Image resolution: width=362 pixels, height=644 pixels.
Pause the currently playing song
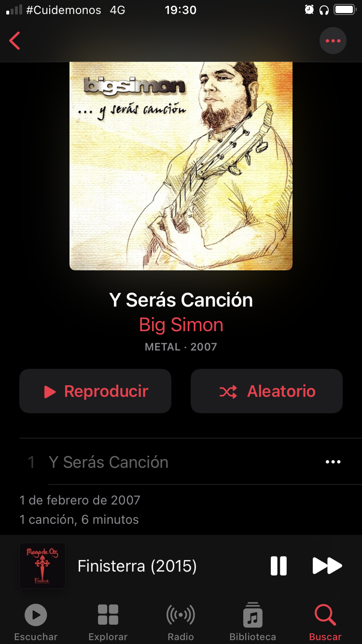(x=278, y=566)
